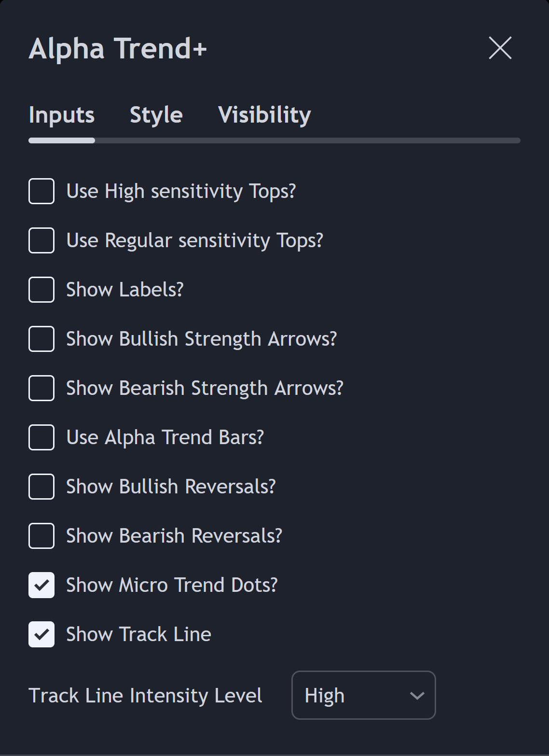
Task: Click the 'Show Labels?' text label
Action: [x=125, y=290]
